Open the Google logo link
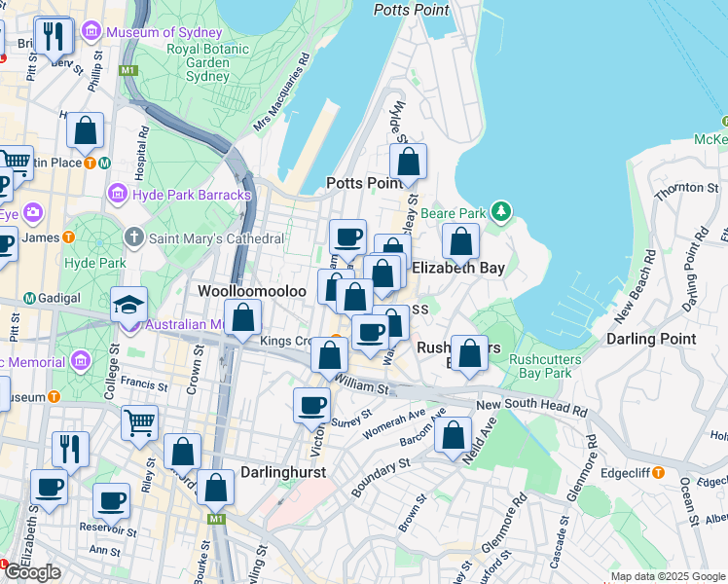The height and width of the screenshot is (584, 728). tap(33, 572)
